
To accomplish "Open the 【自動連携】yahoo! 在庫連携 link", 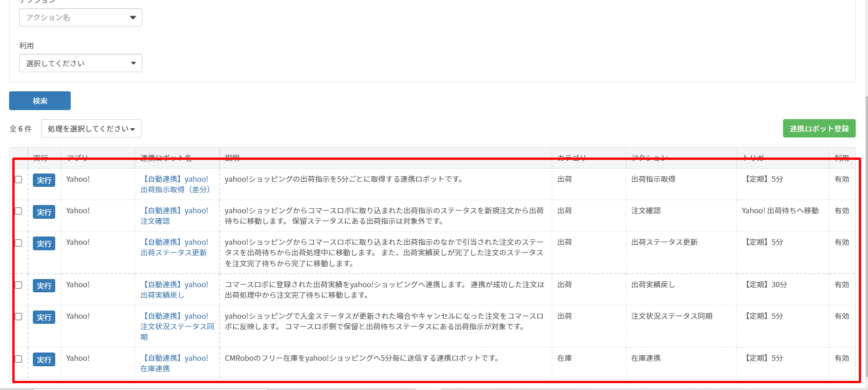I will click(174, 363).
